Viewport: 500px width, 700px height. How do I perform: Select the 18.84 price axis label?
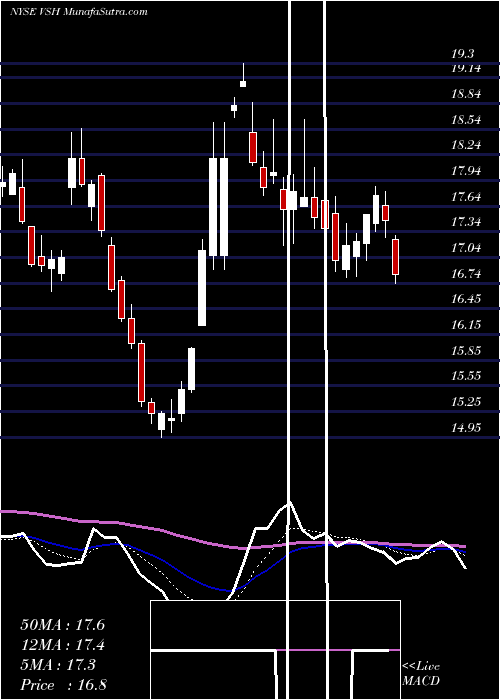(466, 94)
